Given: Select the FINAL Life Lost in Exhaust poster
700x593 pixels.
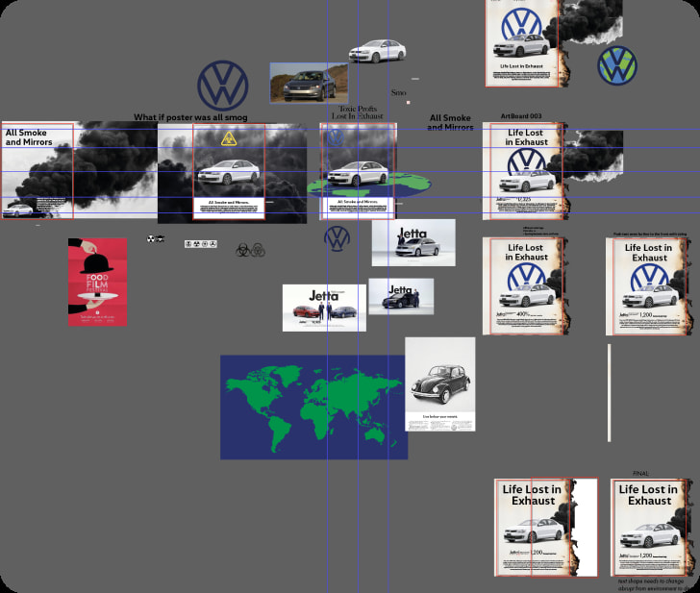Looking at the screenshot, I should [650, 528].
